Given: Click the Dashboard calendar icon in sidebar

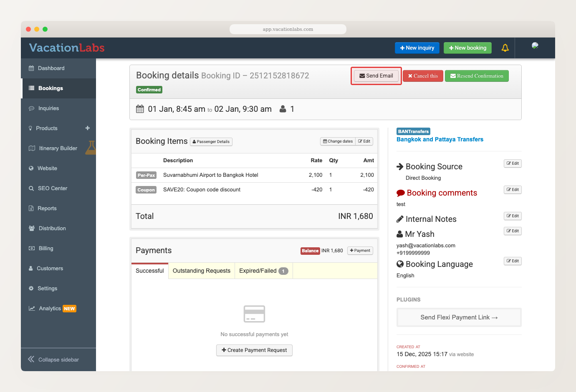Looking at the screenshot, I should [31, 68].
